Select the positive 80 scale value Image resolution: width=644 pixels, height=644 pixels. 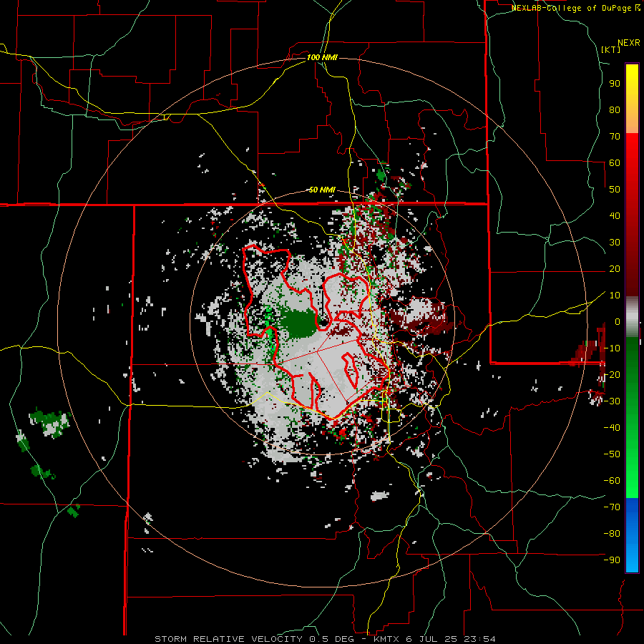coord(615,109)
